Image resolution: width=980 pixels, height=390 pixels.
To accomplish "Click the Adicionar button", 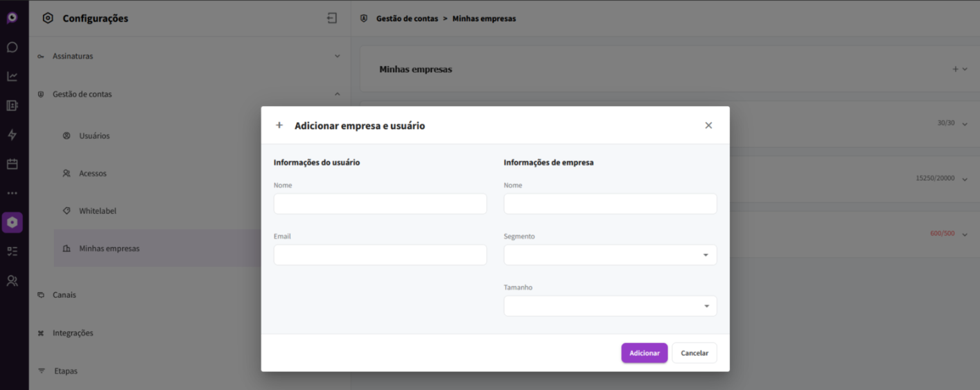I will (x=644, y=353).
